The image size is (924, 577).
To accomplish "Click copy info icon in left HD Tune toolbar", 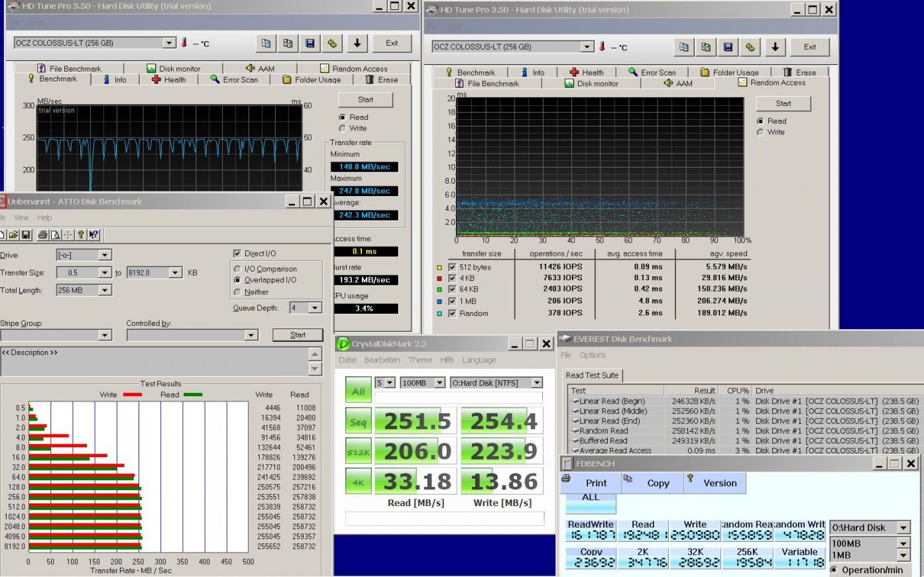I will click(266, 43).
